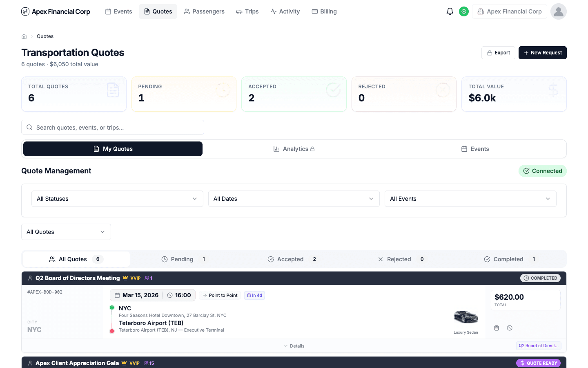Open the notification bell

pos(450,11)
